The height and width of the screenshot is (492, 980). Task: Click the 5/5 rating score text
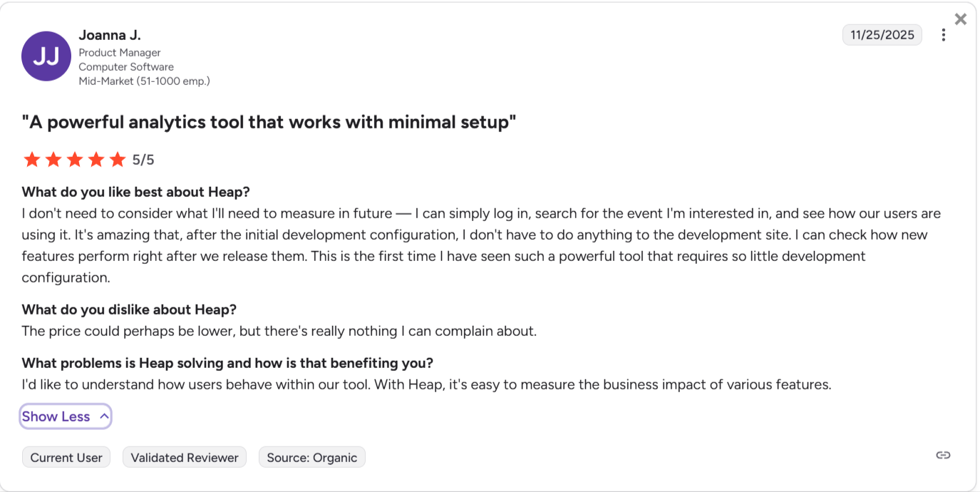coord(143,160)
